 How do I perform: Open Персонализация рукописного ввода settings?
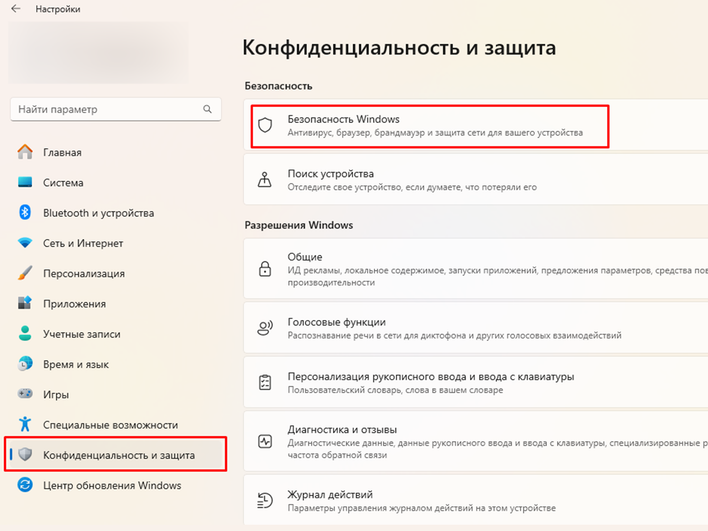click(x=476, y=382)
